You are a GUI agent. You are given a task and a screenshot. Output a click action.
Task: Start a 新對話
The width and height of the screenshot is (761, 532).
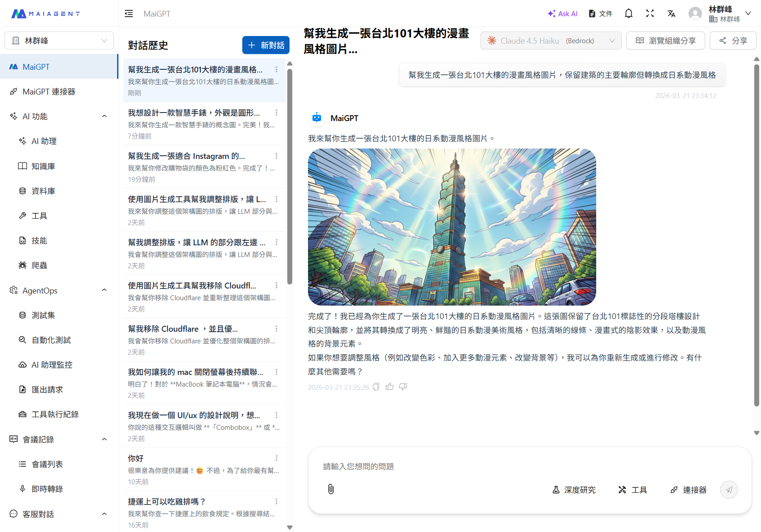(266, 45)
